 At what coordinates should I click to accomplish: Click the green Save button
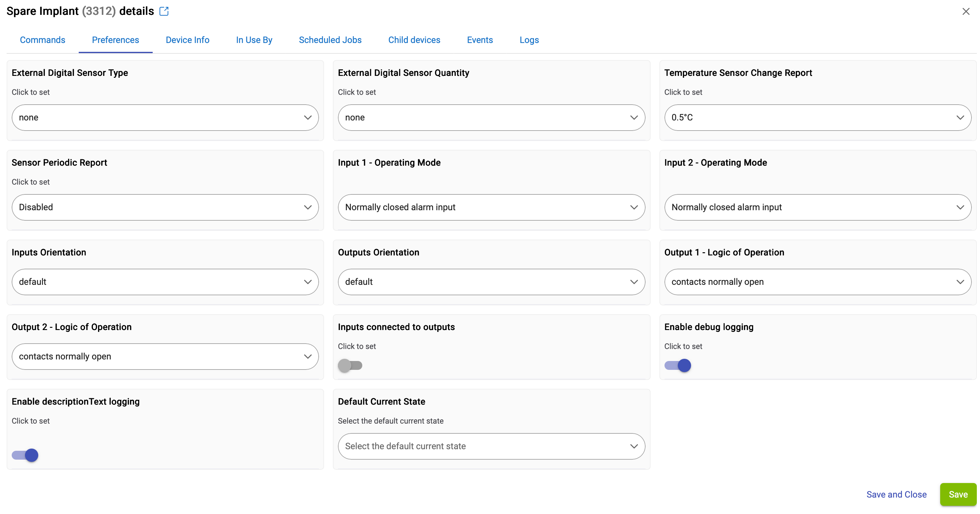[958, 495]
